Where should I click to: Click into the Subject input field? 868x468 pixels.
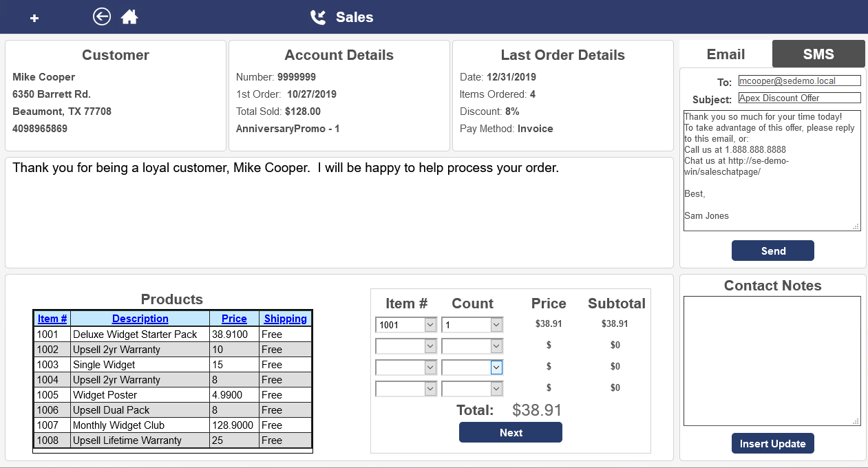pos(799,97)
